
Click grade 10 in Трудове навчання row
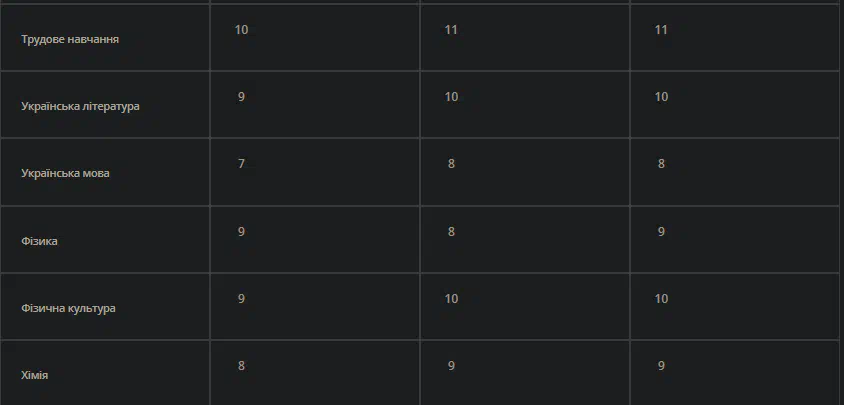241,30
